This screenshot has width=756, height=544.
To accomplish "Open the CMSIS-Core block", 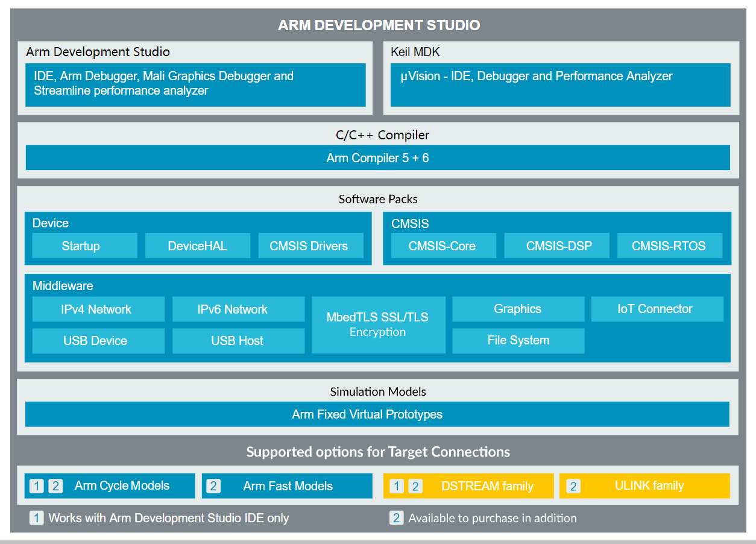I will 443,245.
